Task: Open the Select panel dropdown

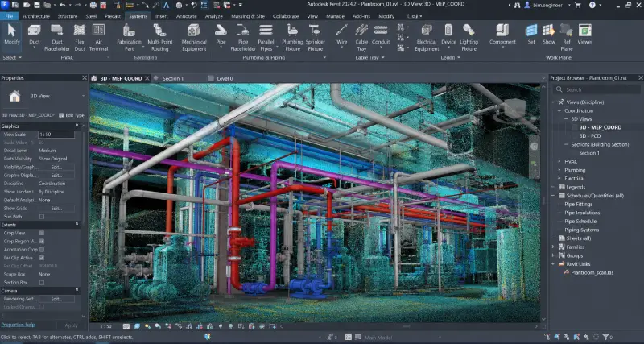Action: (x=12, y=57)
